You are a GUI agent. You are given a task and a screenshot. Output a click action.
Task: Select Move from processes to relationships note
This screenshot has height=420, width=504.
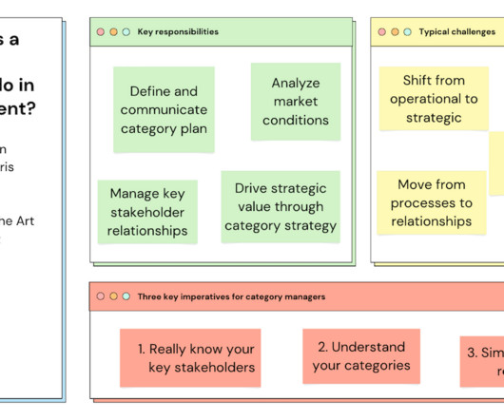(x=432, y=202)
